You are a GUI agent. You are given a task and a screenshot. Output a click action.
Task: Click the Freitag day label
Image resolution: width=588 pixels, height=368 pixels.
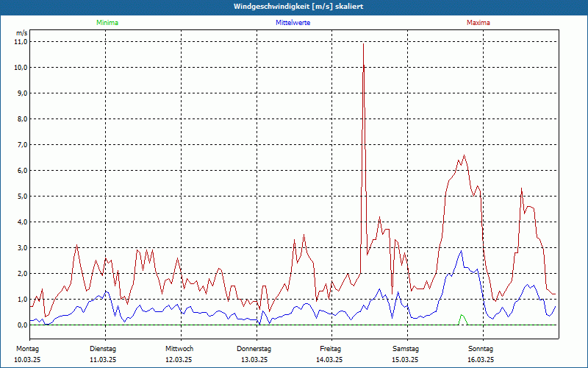(330, 349)
